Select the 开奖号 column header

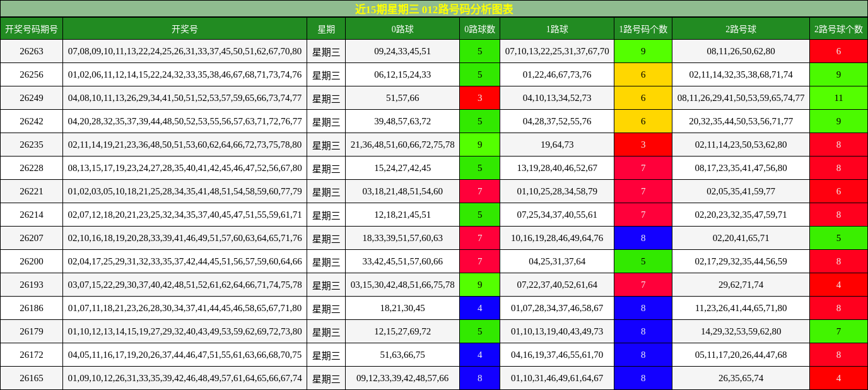(x=185, y=28)
